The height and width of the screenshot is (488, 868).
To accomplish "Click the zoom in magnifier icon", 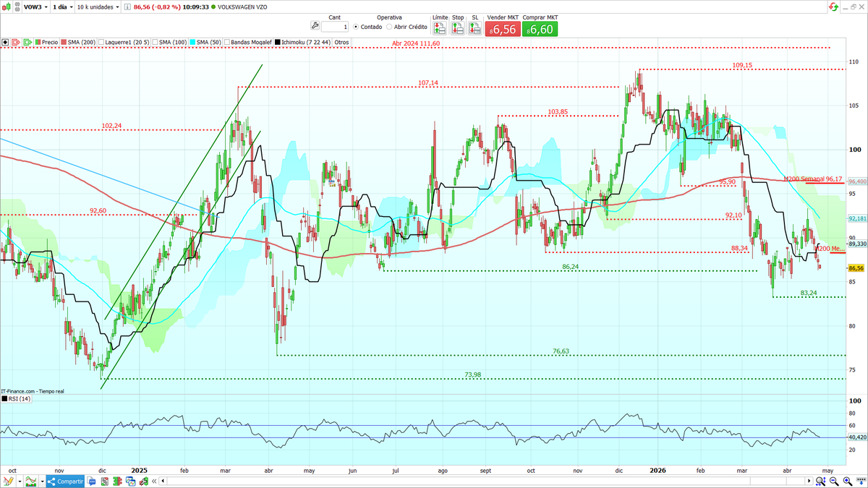I will tap(848, 481).
